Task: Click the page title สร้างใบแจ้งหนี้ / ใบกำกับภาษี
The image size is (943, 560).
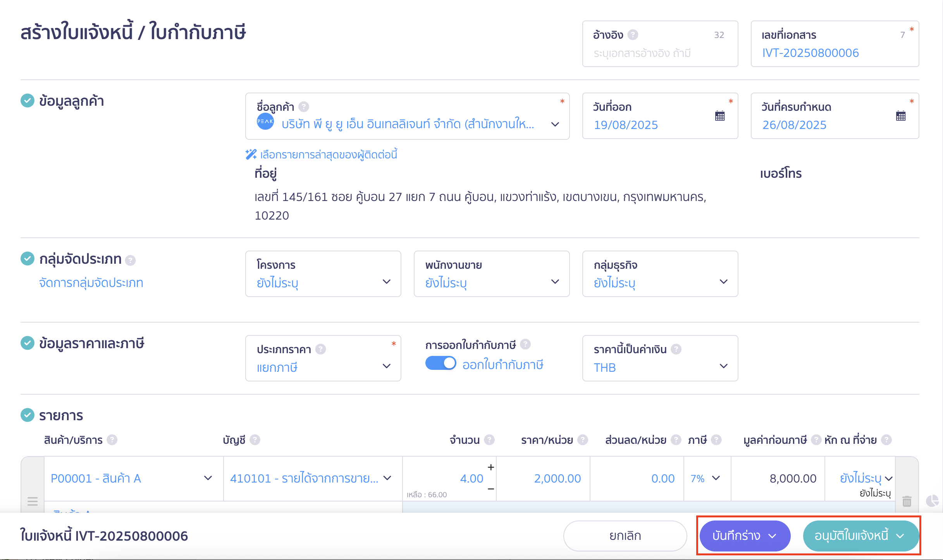Action: click(133, 32)
